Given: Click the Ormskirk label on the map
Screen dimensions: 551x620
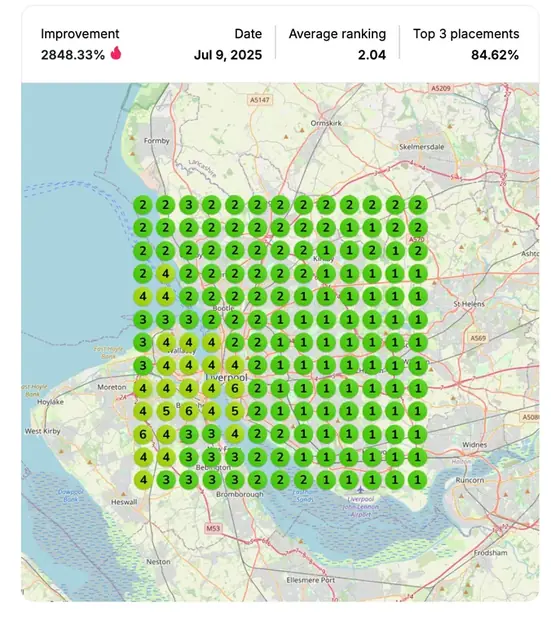Looking at the screenshot, I should point(326,123).
